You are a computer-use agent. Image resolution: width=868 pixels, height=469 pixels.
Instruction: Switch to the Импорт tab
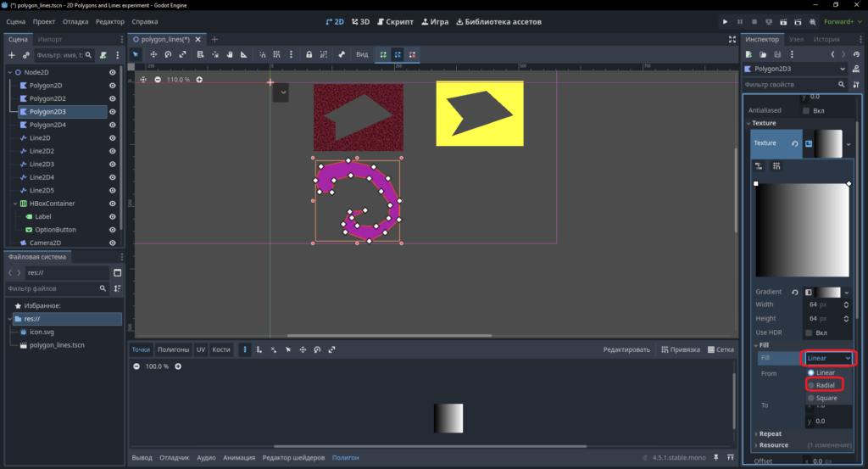tap(50, 39)
